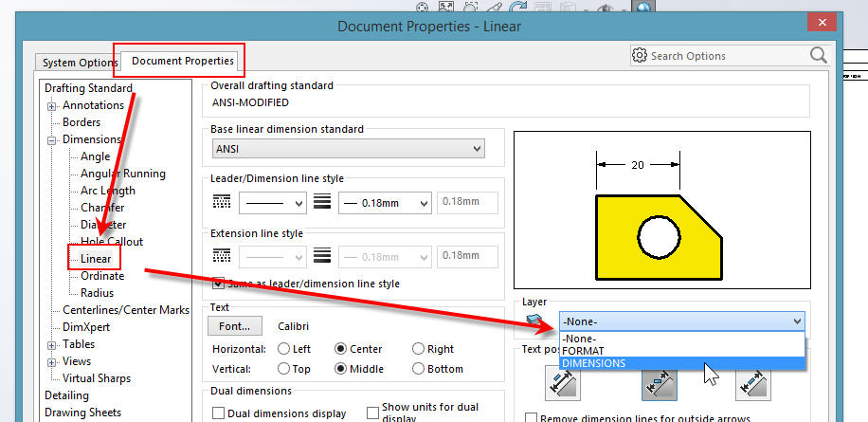This screenshot has height=422, width=868.
Task: Select the third text position icon
Action: (753, 385)
